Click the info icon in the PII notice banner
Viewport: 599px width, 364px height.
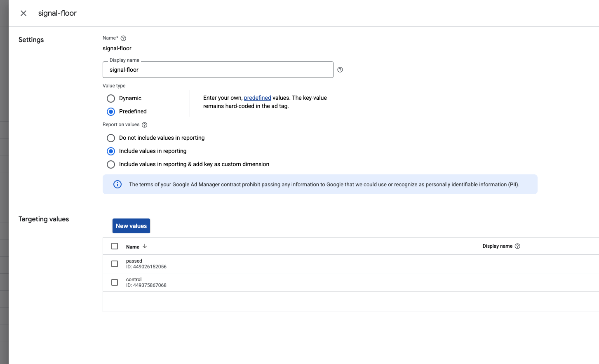point(117,184)
